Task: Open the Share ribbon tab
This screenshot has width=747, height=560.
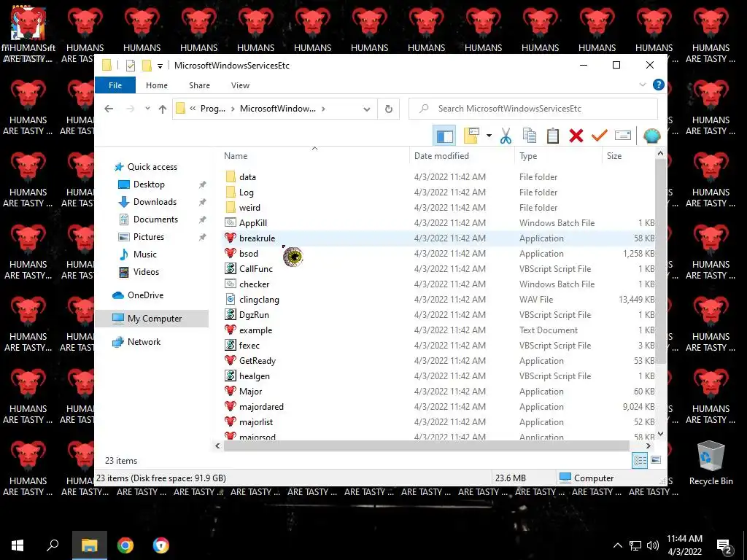Action: [x=199, y=85]
